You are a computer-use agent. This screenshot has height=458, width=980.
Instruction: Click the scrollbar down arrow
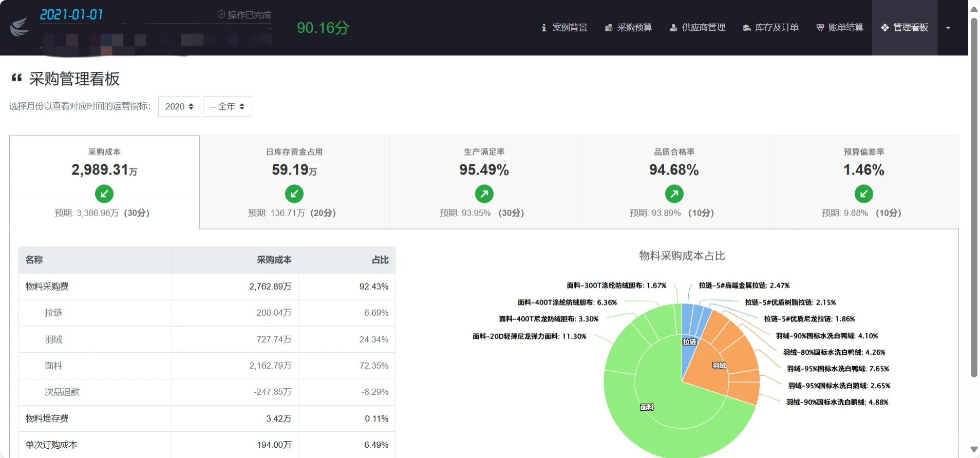pos(974,449)
